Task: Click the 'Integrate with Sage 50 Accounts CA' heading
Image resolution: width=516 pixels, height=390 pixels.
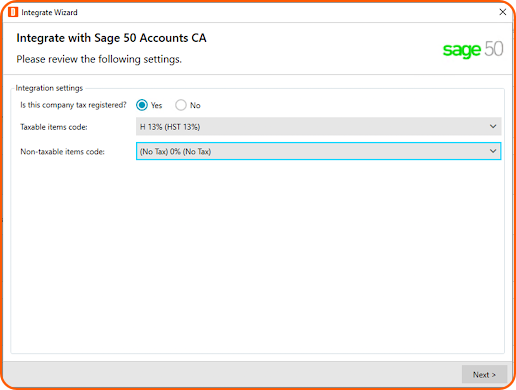Action: [x=111, y=38]
